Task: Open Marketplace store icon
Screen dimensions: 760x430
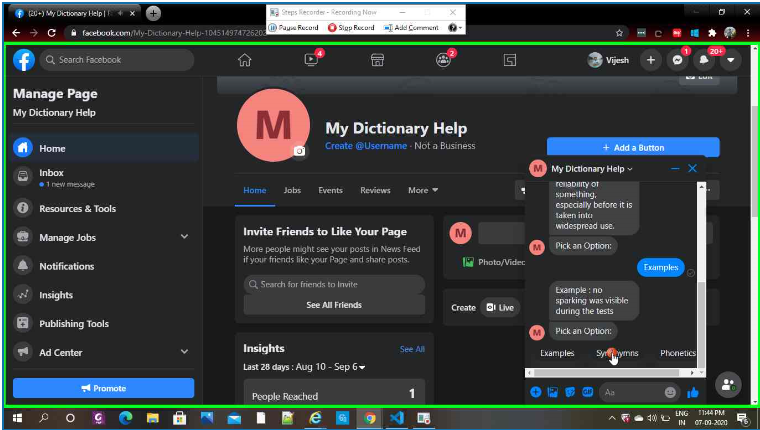Action: click(x=377, y=60)
